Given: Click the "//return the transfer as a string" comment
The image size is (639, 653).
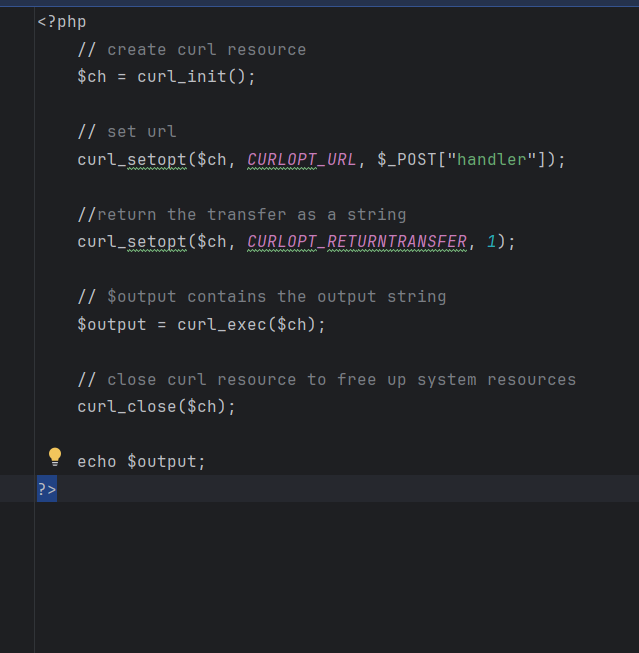Looking at the screenshot, I should pyautogui.click(x=242, y=214).
